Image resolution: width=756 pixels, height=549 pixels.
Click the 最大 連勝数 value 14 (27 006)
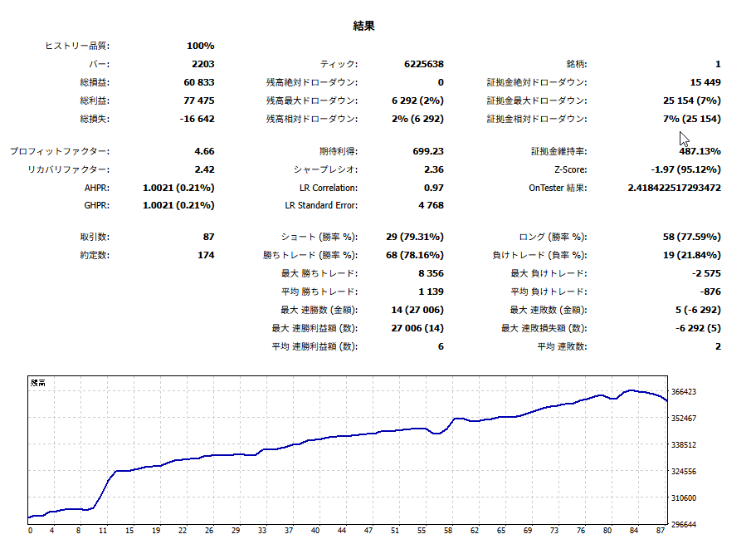417,310
